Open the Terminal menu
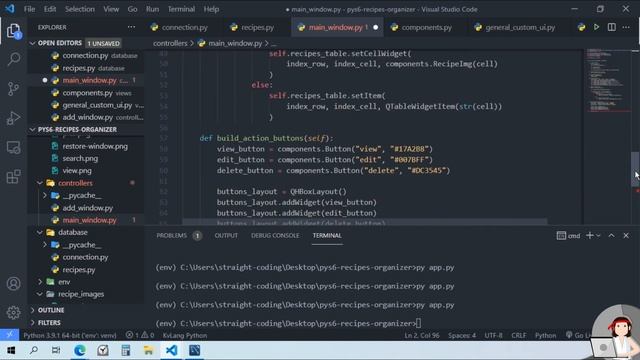 coord(181,9)
